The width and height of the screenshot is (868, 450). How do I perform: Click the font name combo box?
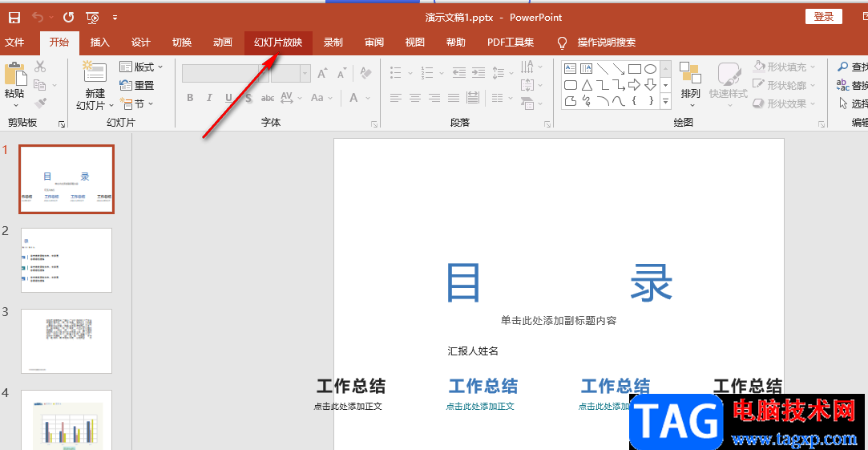(x=225, y=73)
